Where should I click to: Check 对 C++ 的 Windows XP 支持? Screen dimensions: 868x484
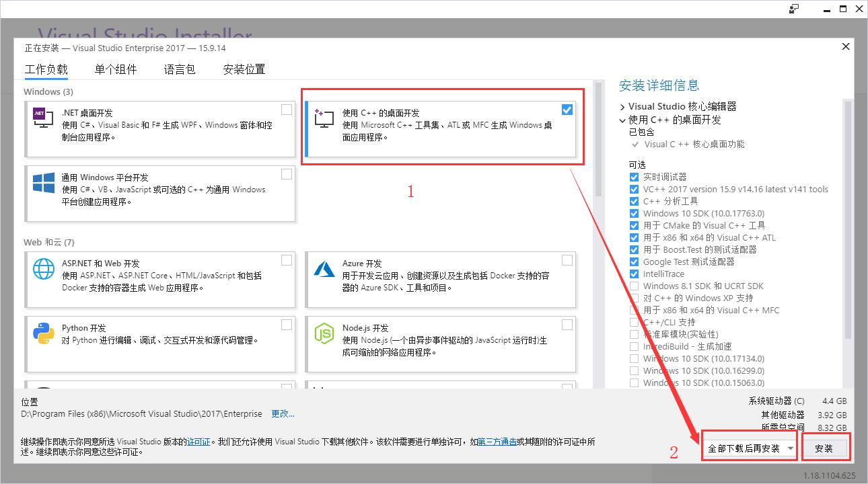tap(634, 298)
